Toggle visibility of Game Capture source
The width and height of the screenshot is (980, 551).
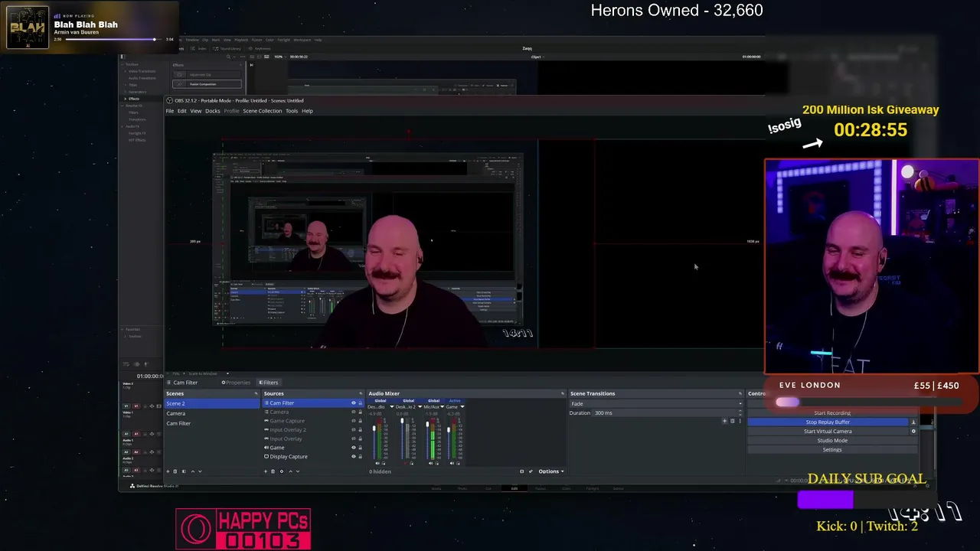tap(353, 421)
